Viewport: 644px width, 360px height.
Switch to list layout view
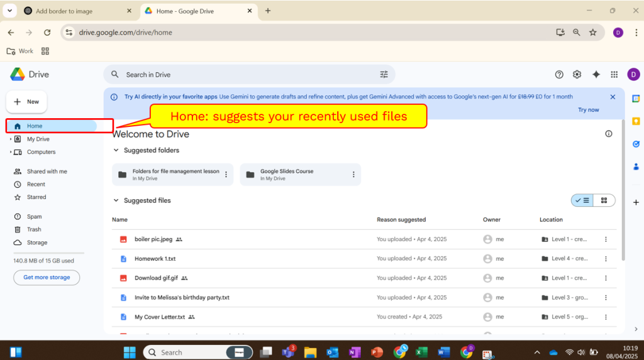click(x=582, y=200)
